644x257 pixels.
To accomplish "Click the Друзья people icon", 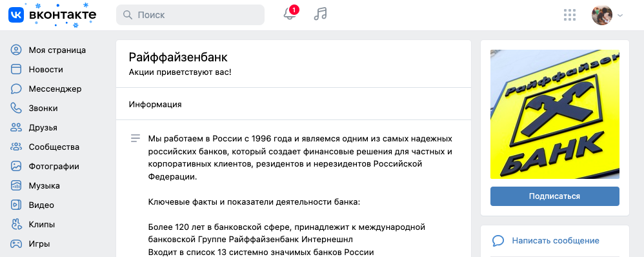I will pos(16,127).
